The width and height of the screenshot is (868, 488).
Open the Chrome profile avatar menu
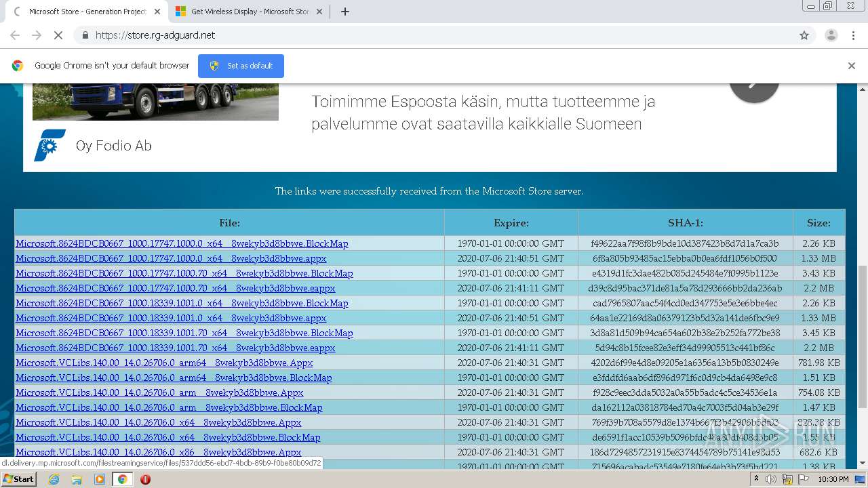click(831, 35)
